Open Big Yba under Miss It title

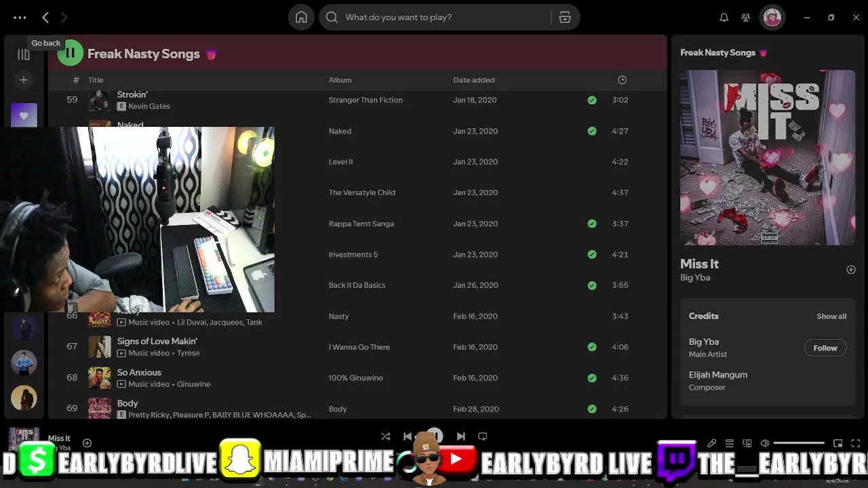tap(695, 278)
